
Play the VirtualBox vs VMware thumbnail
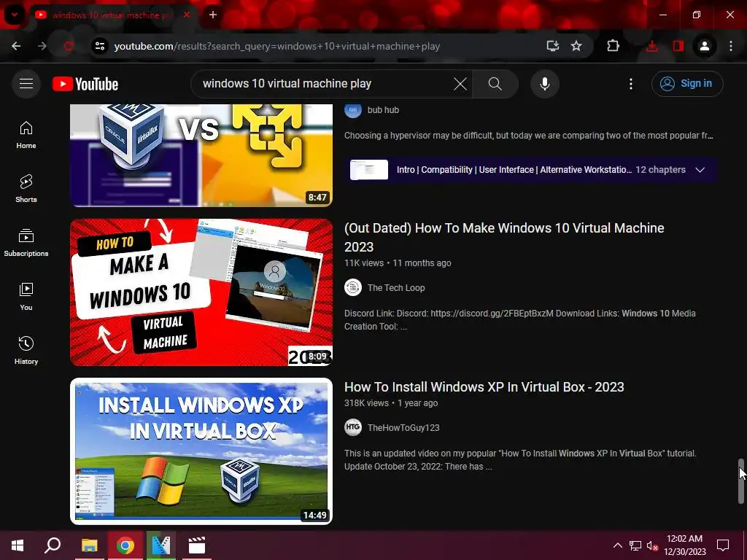point(201,155)
